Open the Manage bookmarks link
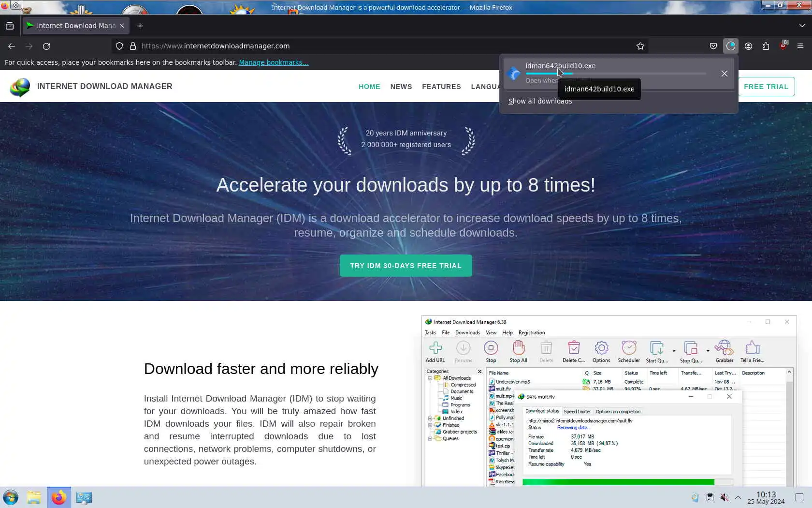 coord(274,62)
